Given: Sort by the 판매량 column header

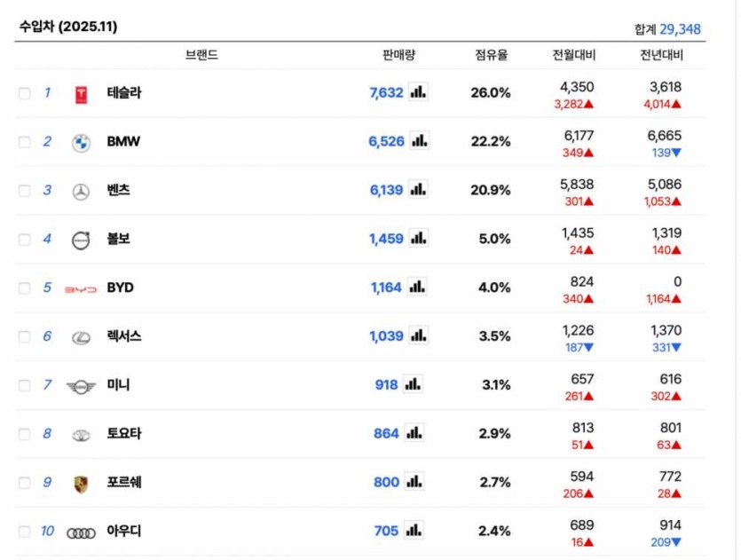Looking at the screenshot, I should tap(398, 55).
